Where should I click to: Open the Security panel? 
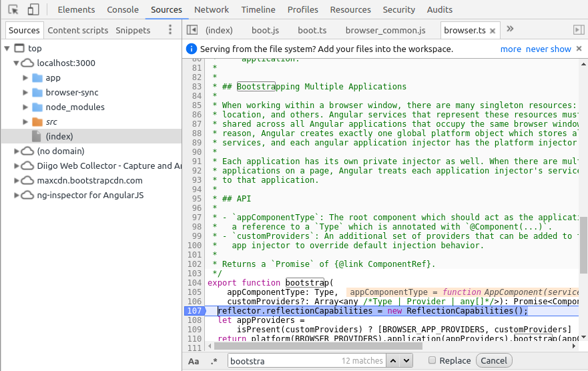click(x=398, y=10)
